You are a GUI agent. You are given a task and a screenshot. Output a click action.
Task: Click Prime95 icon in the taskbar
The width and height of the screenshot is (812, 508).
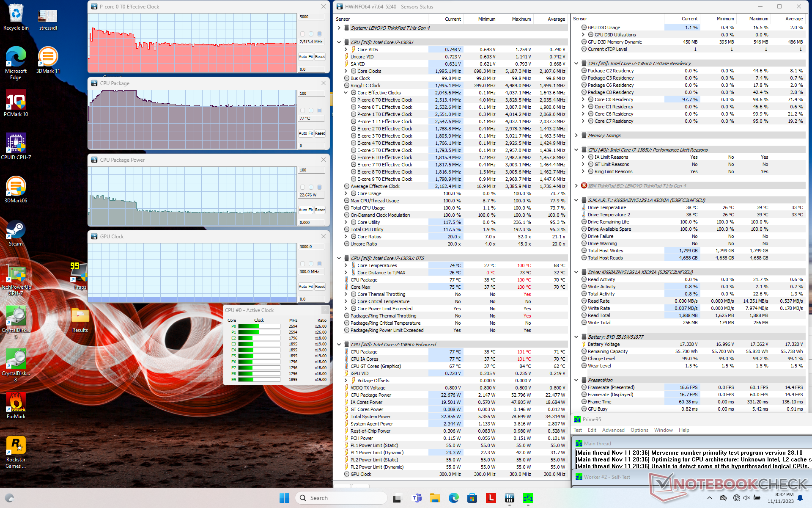[x=528, y=498]
